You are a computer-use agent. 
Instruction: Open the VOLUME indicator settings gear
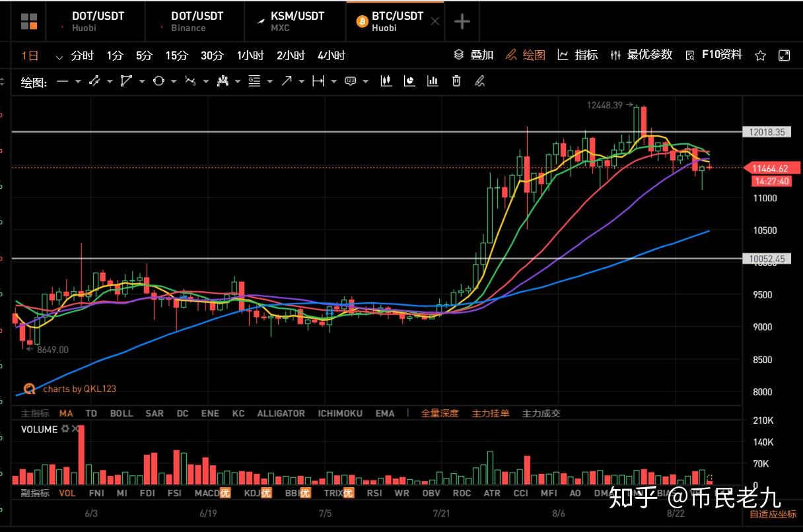64,429
